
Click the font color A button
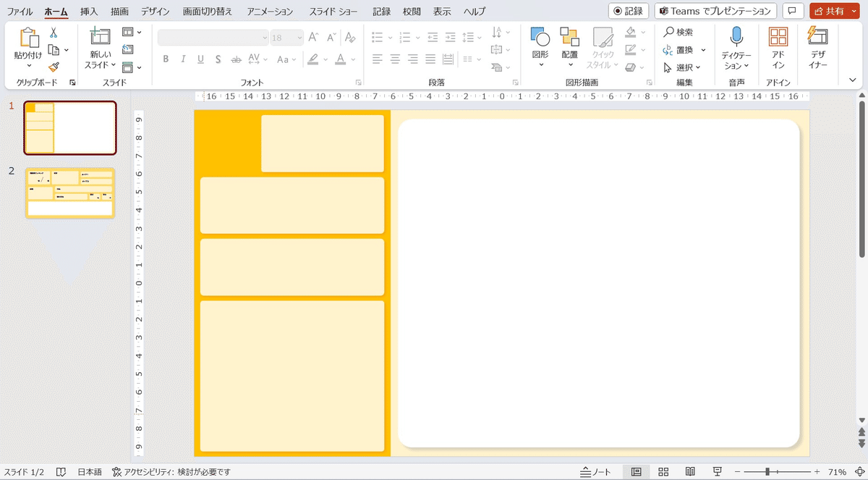(340, 59)
